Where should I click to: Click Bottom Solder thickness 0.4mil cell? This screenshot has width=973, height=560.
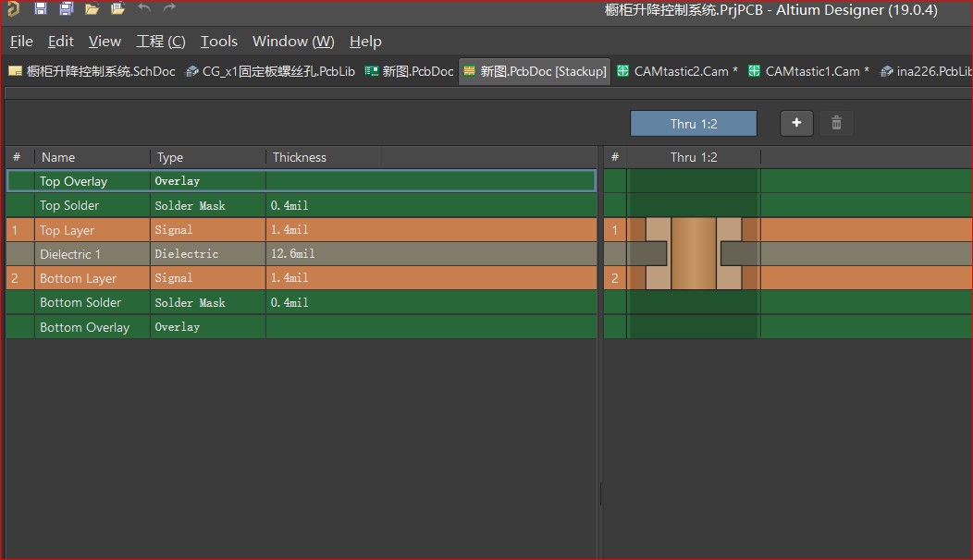click(431, 302)
